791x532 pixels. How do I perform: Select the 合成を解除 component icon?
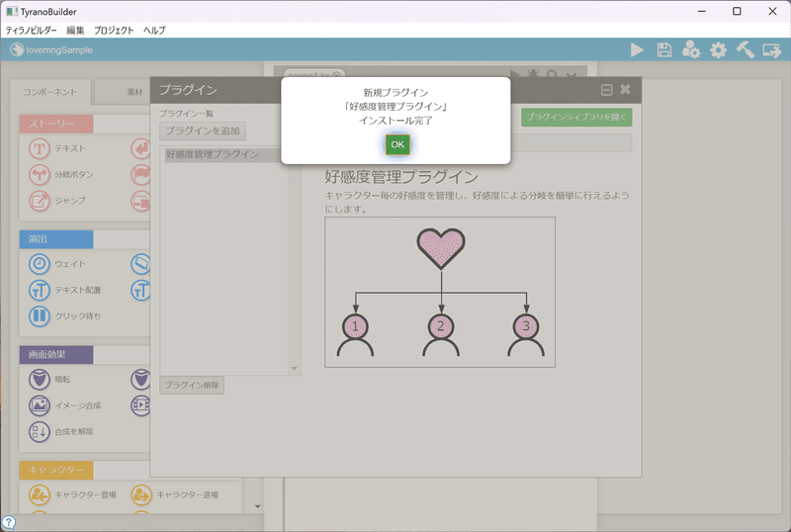pyautogui.click(x=39, y=431)
